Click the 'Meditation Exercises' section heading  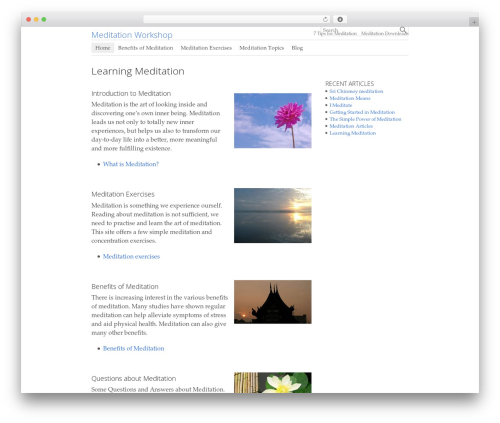tap(123, 194)
